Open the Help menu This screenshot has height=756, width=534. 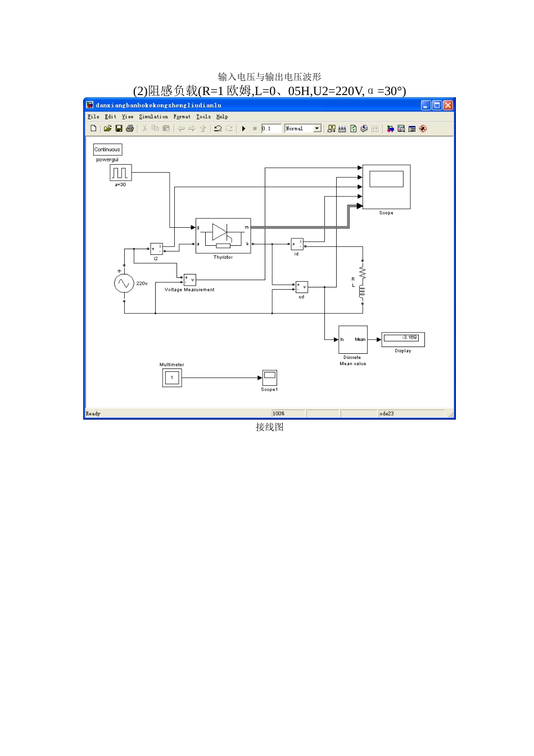pyautogui.click(x=222, y=117)
